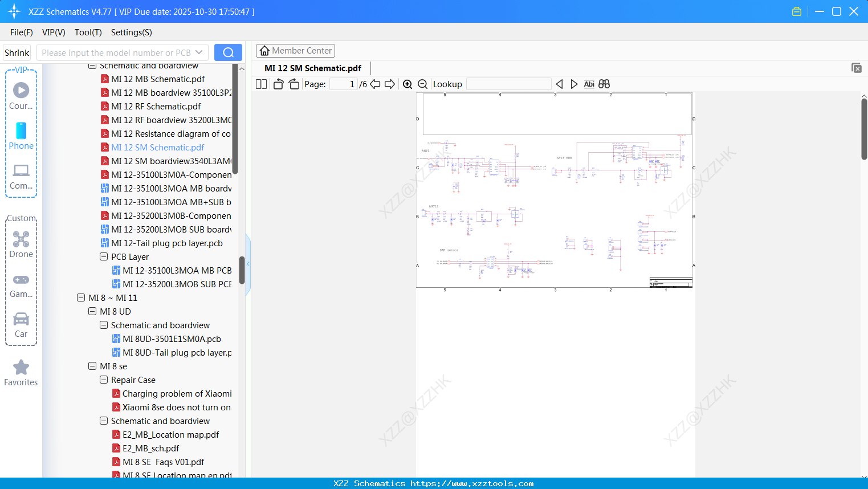
Task: Collapse the MI 8 UD node
Action: click(92, 311)
